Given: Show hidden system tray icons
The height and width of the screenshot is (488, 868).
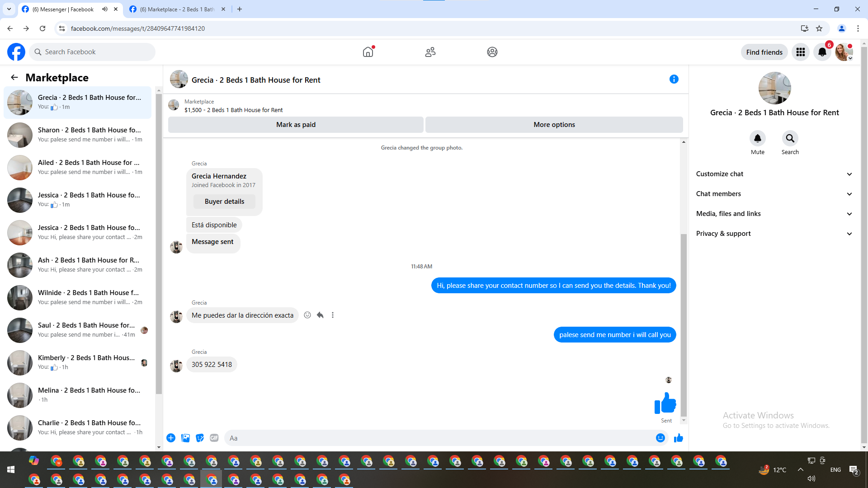Looking at the screenshot, I should tap(801, 469).
